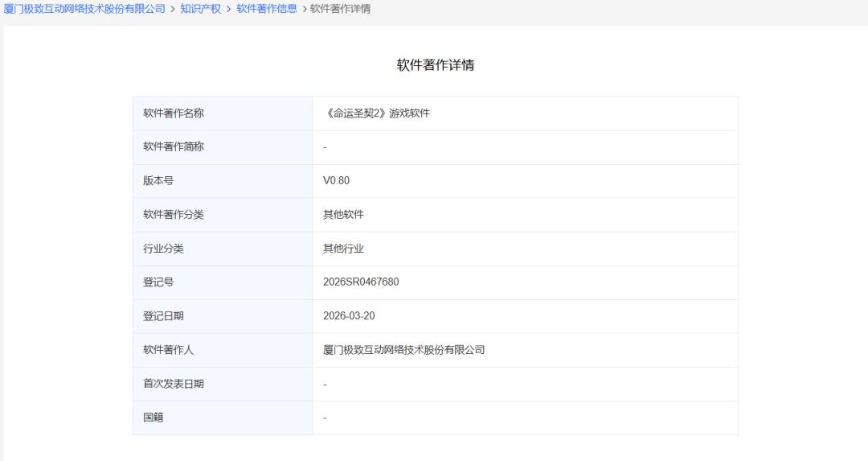Select the 软件著作简称 label cell
Screen dimensions: 868x461
pos(223,147)
